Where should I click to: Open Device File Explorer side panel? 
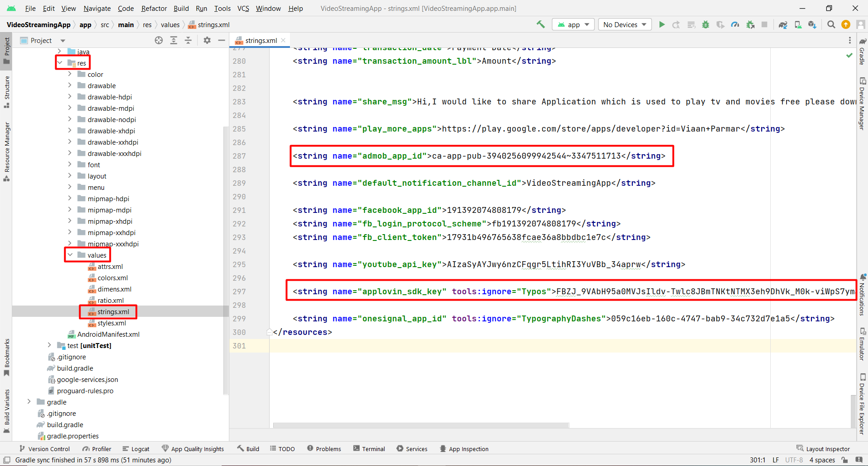(862, 404)
